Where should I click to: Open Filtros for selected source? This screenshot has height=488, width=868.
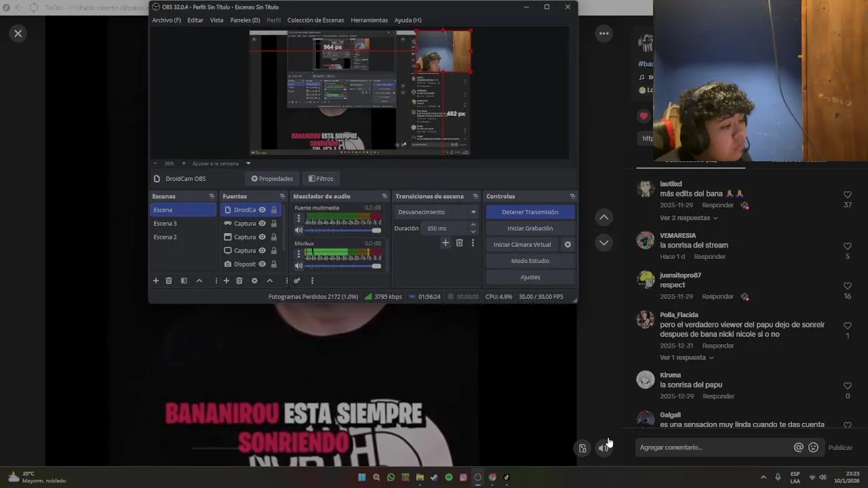tap(321, 179)
